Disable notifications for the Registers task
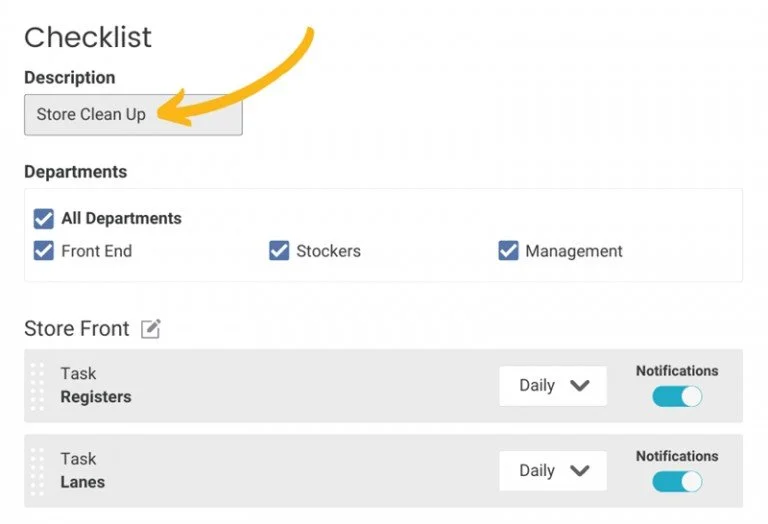Image resolution: width=768 pixels, height=524 pixels. point(677,396)
